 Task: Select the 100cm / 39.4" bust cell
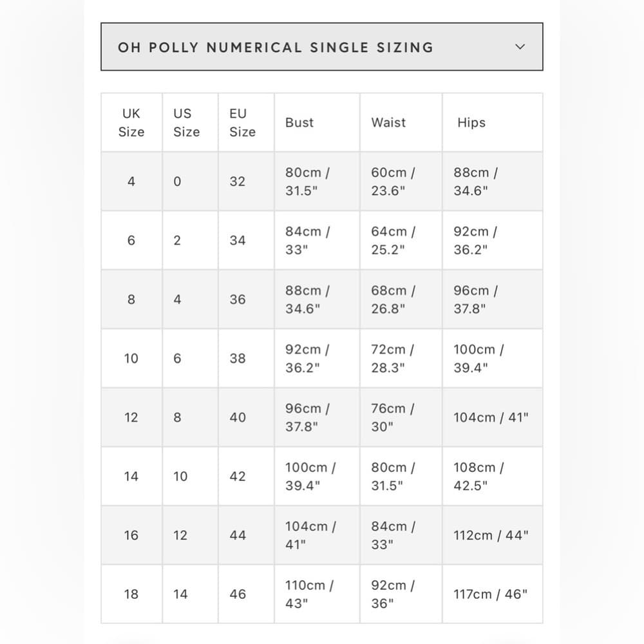point(317,476)
